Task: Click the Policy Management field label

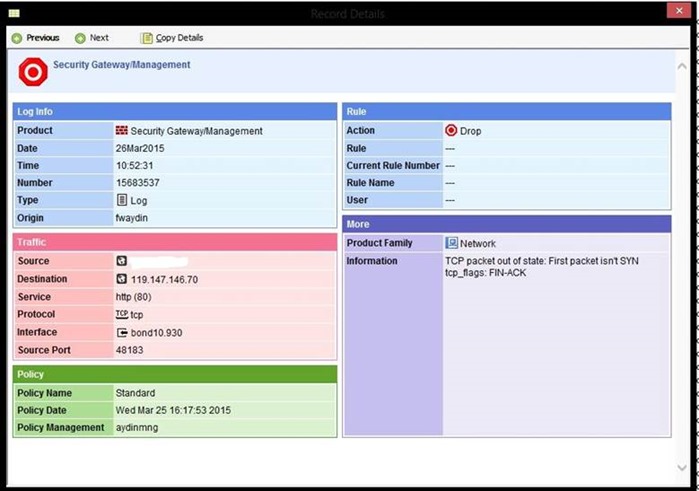Action: tap(61, 428)
